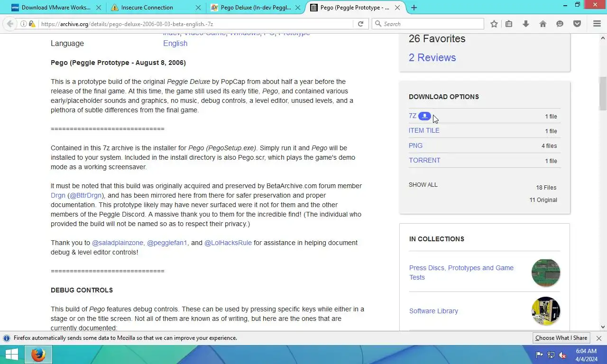This screenshot has width=607, height=364.
Task: Switch to Download VMware Workstation tab
Action: pos(56,8)
